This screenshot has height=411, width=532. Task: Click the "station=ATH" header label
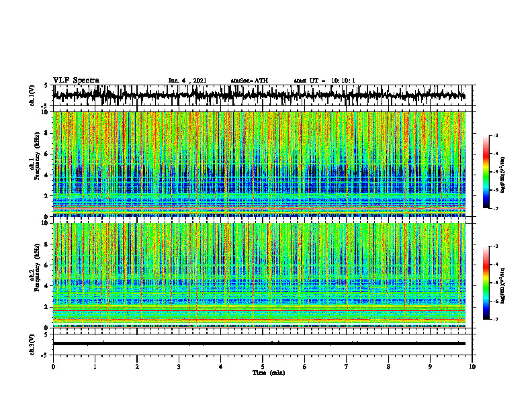249,81
